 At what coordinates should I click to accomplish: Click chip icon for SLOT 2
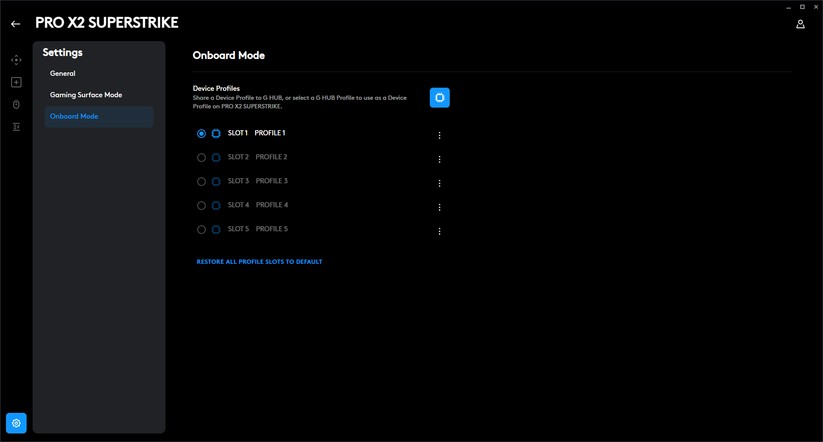pos(216,157)
